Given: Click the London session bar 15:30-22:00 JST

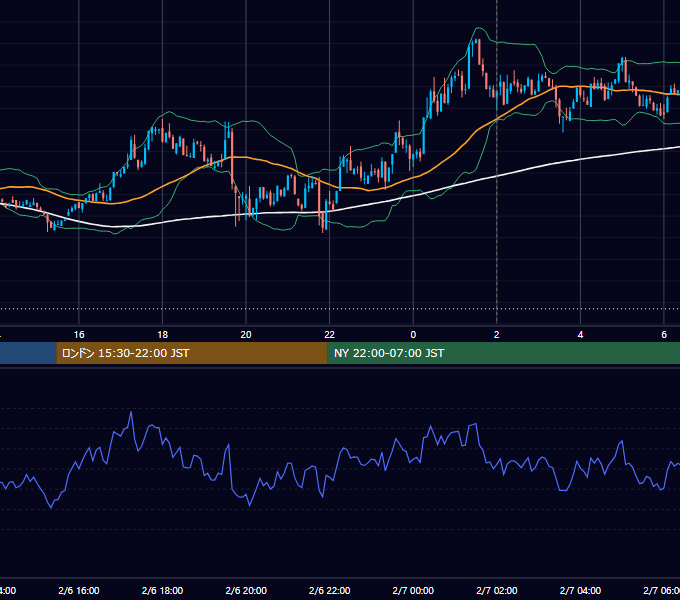Looking at the screenshot, I should pos(192,353).
